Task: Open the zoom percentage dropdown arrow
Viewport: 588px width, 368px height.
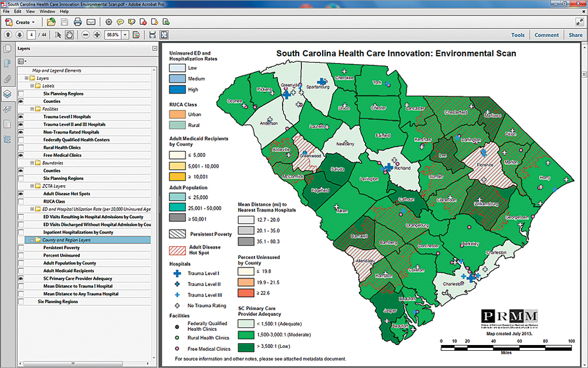Action: 125,35
